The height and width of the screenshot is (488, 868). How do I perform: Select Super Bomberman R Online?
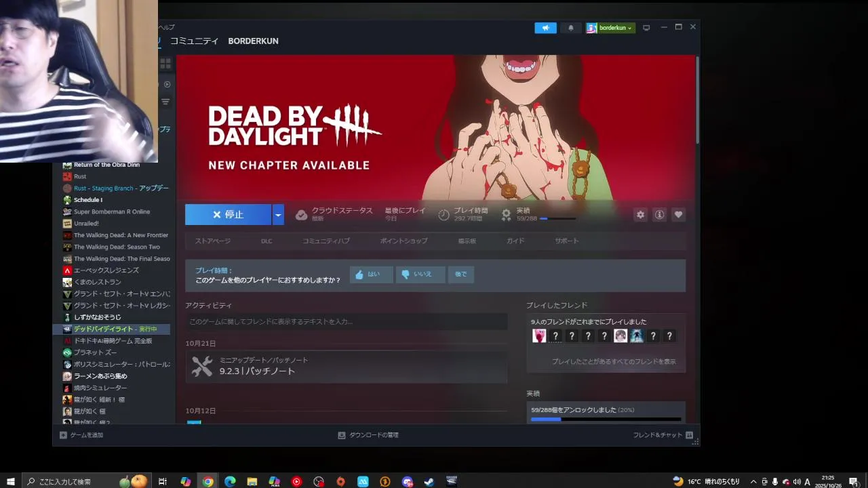(x=112, y=211)
